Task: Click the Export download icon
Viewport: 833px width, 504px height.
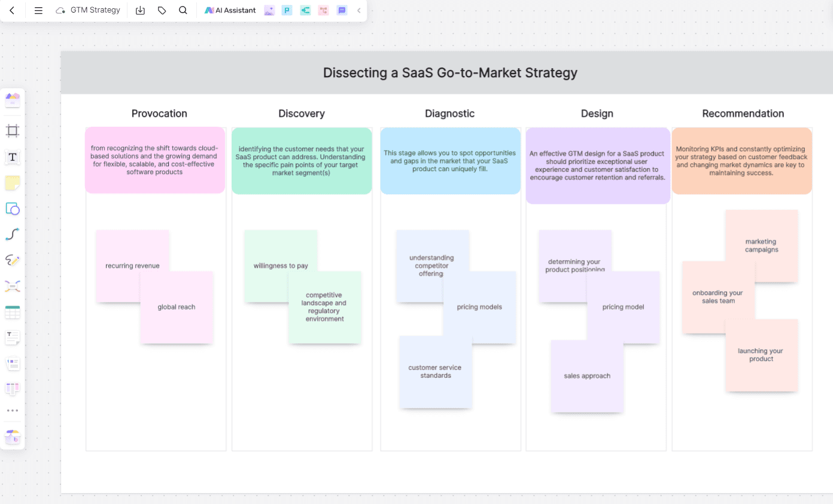Action: [141, 10]
